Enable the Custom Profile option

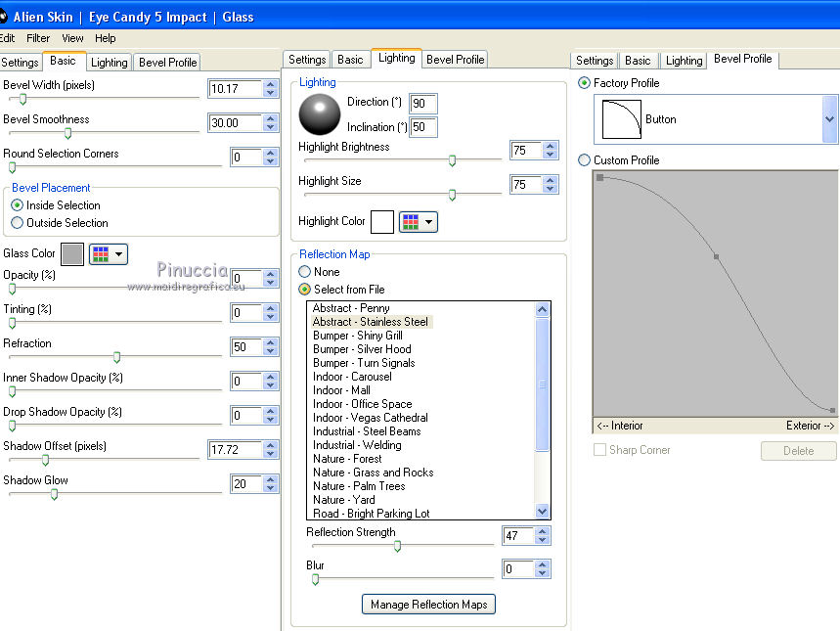(585, 160)
